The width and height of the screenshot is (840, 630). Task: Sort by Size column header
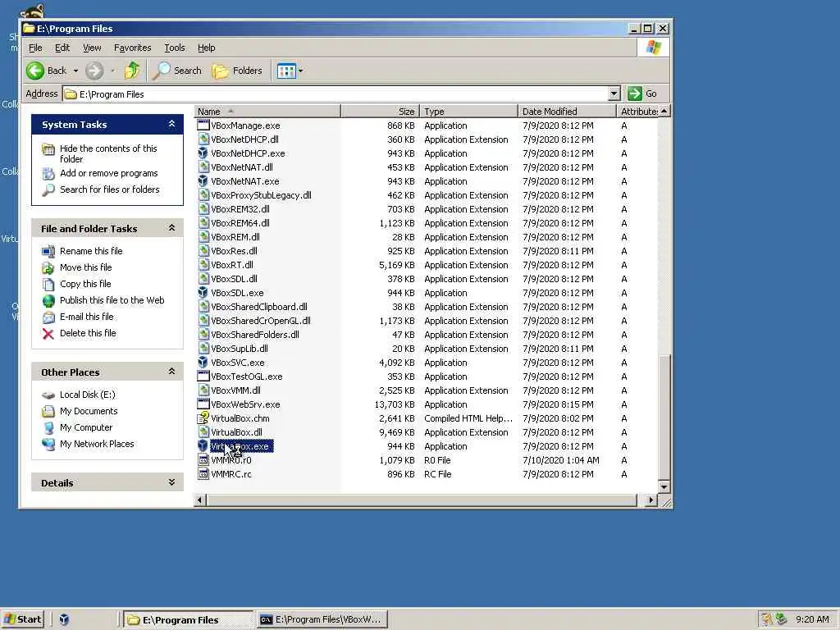tap(380, 112)
